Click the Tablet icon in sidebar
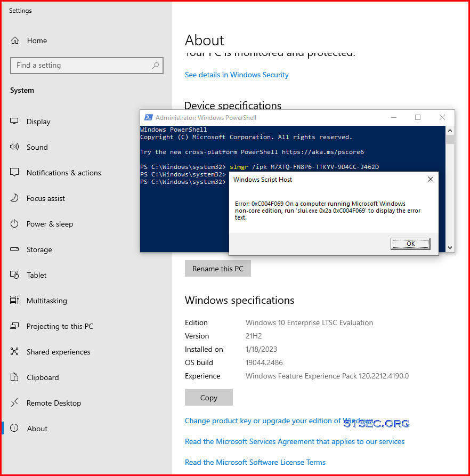Viewport: 470px width, 476px height. click(x=14, y=275)
